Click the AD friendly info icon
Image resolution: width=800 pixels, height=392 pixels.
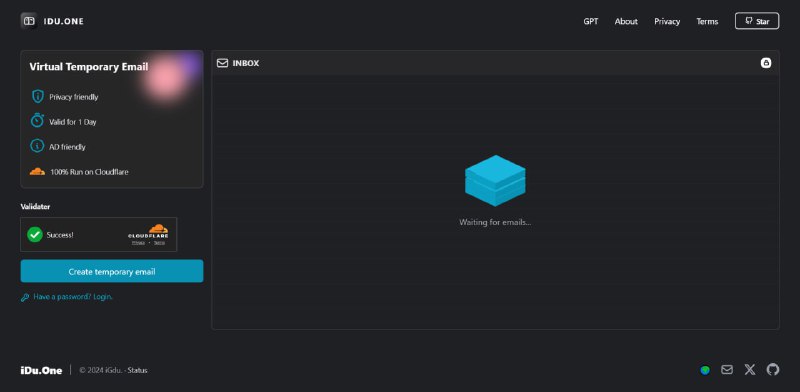click(x=37, y=146)
